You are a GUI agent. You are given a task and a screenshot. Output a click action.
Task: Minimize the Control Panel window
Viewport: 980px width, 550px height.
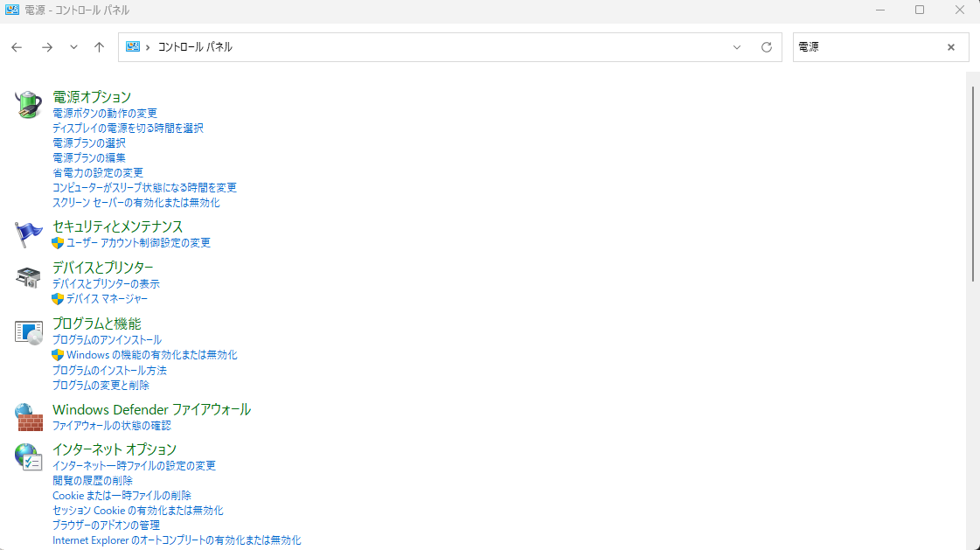click(880, 10)
